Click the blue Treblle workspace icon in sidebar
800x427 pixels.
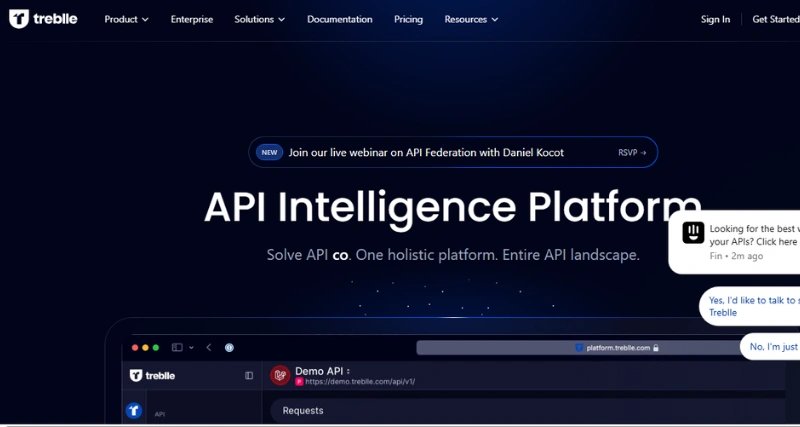point(134,410)
